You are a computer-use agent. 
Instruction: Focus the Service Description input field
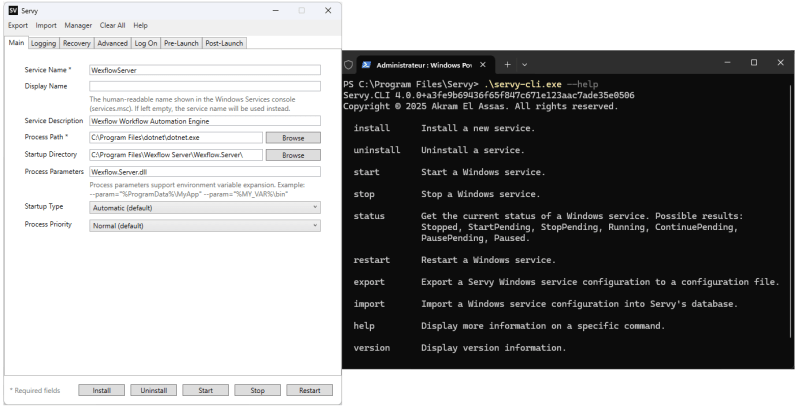(205, 121)
